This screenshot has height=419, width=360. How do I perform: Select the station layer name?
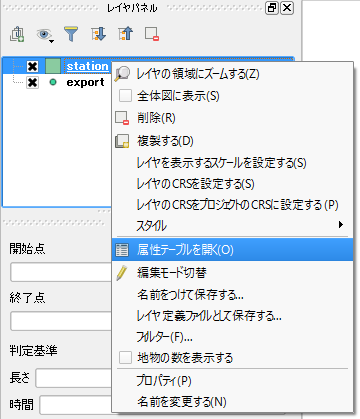(87, 66)
